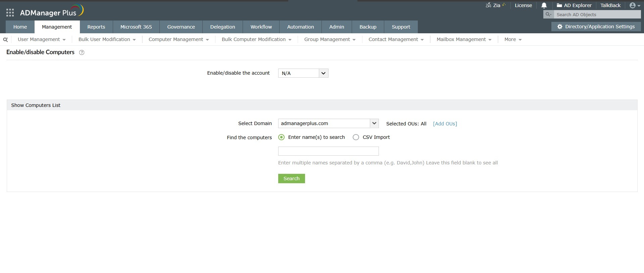Open the Admin tab

point(337,27)
